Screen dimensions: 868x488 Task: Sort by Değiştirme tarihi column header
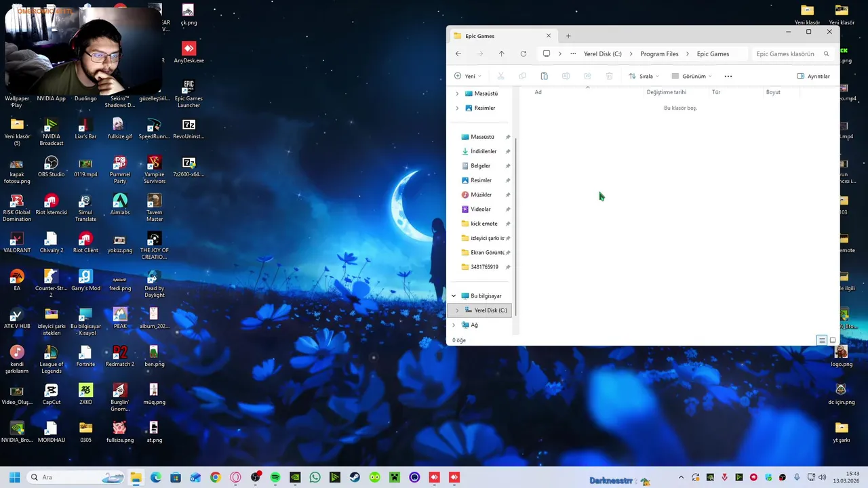[667, 92]
